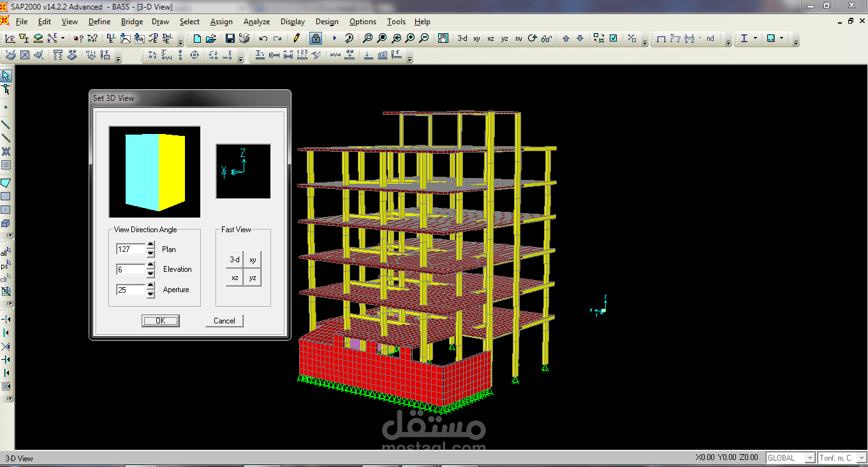Click OK in Set 3D View dialog
Viewport: 868px width, 467px height.
coord(161,321)
